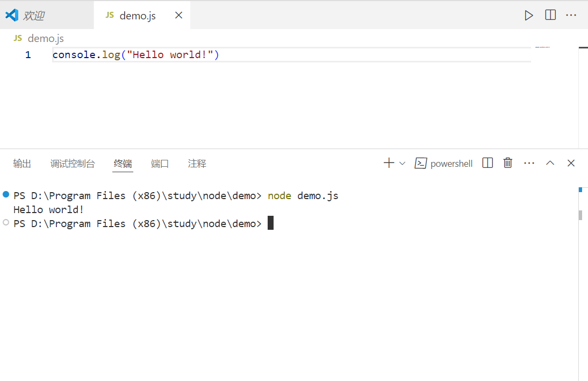Click demo.js in the breadcrumb bar

[x=46, y=38]
